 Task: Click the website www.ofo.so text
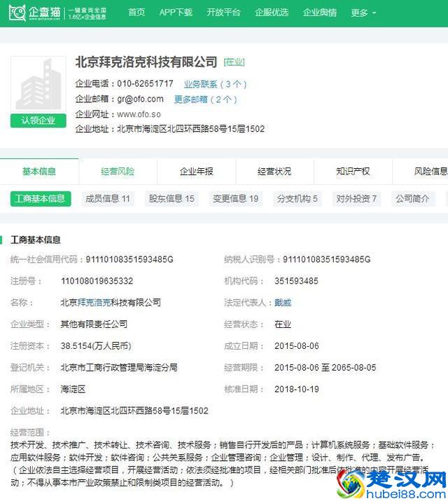tap(139, 114)
